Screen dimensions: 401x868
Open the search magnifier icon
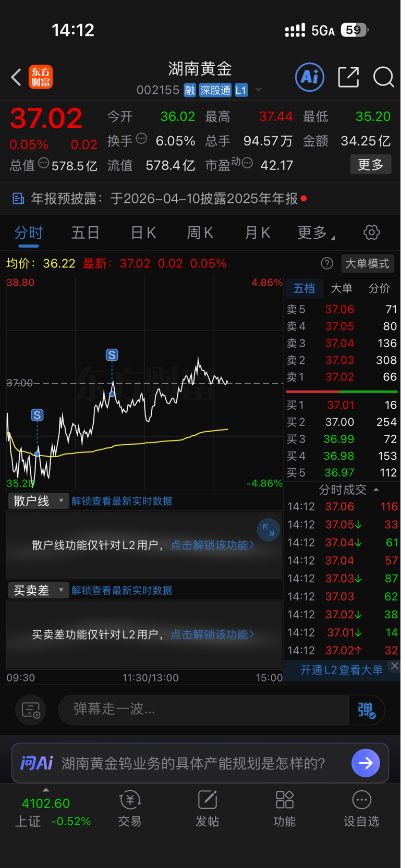pyautogui.click(x=384, y=77)
